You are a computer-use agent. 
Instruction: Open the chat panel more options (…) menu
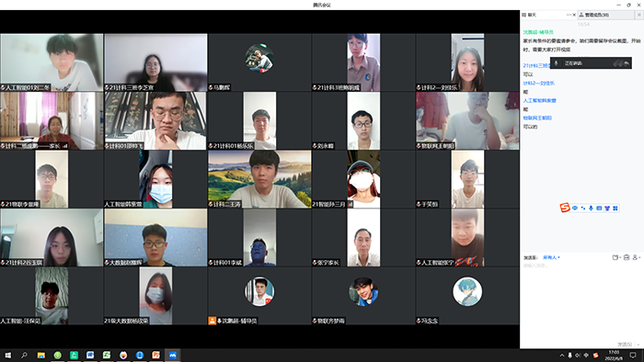point(569,15)
